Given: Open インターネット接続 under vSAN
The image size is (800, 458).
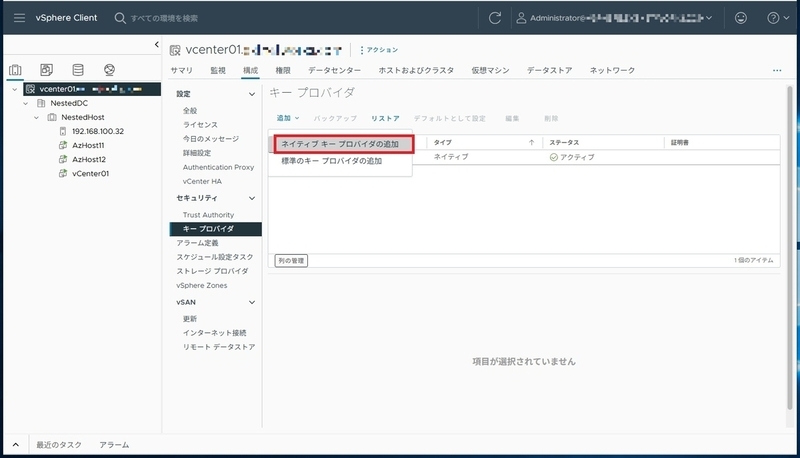Looking at the screenshot, I should pyautogui.click(x=214, y=333).
